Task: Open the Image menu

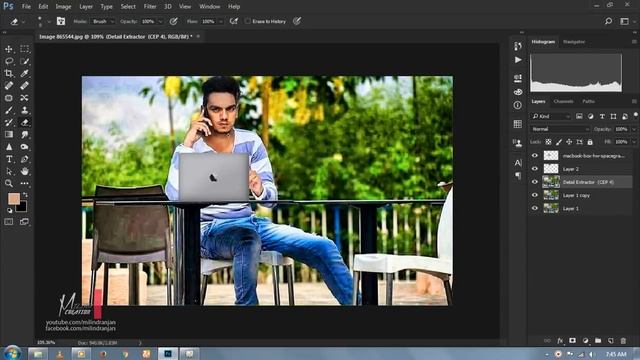Action: (x=63, y=7)
